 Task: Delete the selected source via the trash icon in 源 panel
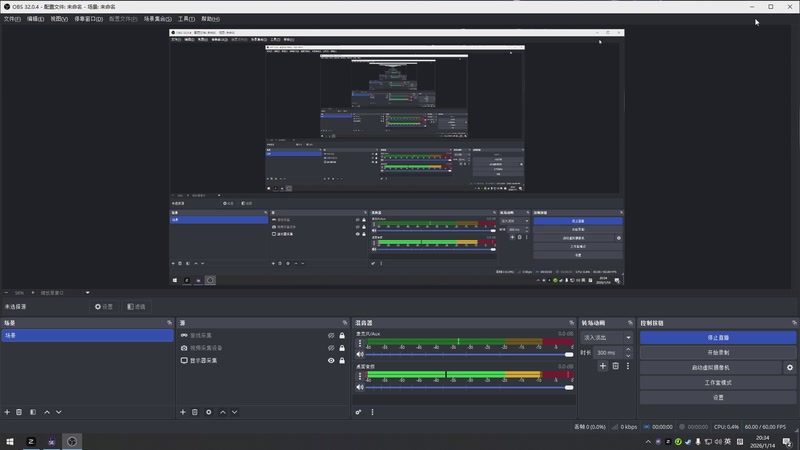click(194, 412)
